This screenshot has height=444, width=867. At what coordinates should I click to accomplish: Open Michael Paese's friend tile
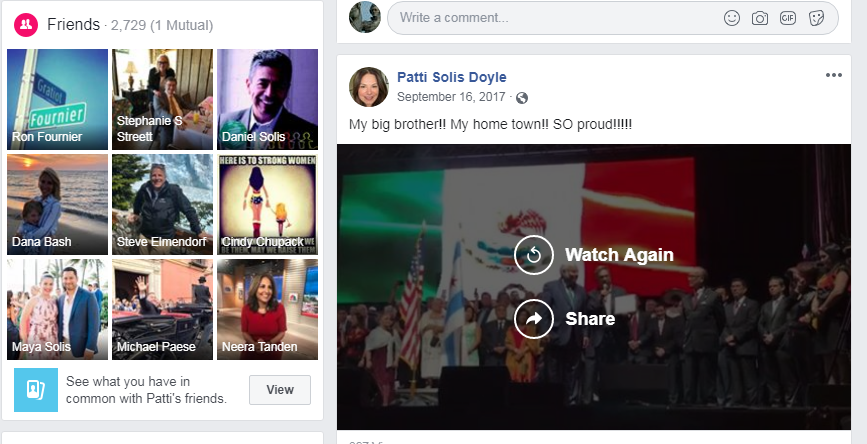pos(163,310)
